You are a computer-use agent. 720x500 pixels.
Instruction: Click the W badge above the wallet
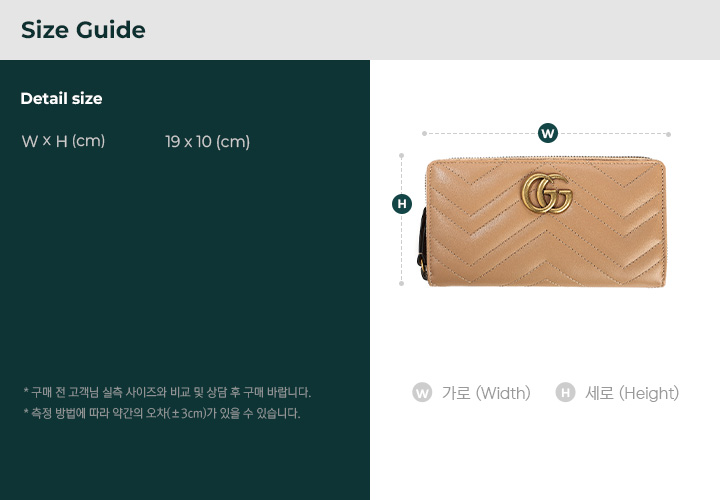pos(548,133)
